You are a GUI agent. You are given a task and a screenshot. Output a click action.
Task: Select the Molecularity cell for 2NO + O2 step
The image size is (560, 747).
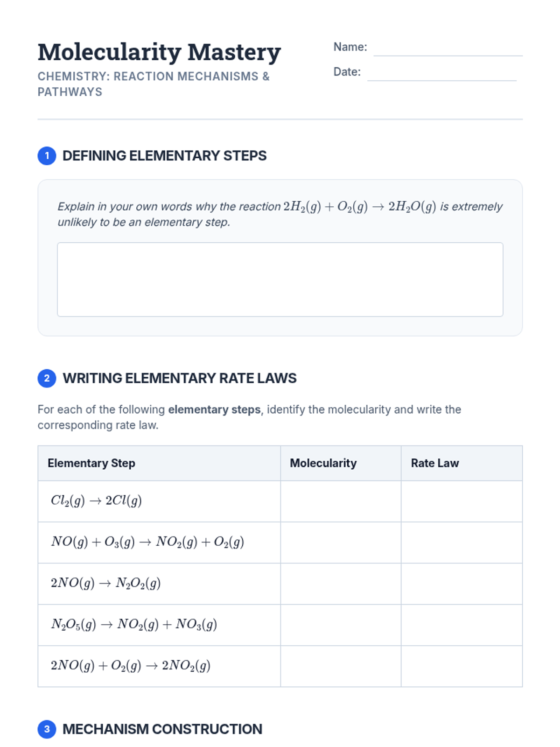point(341,666)
